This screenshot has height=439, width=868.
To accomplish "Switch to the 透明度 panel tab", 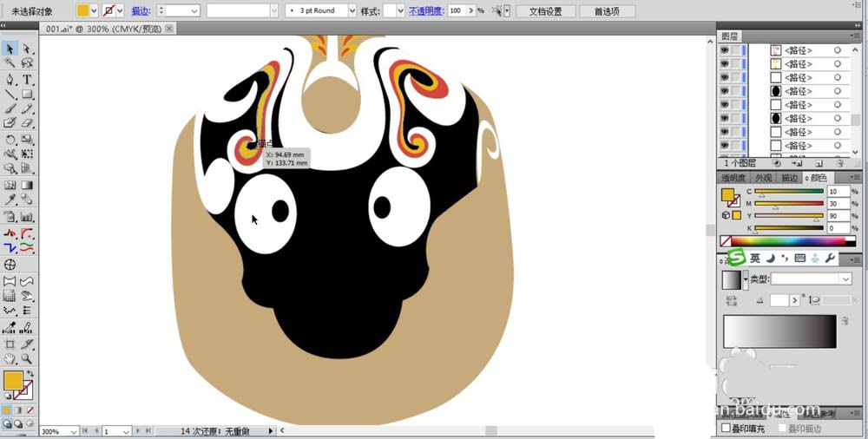I will tap(733, 178).
